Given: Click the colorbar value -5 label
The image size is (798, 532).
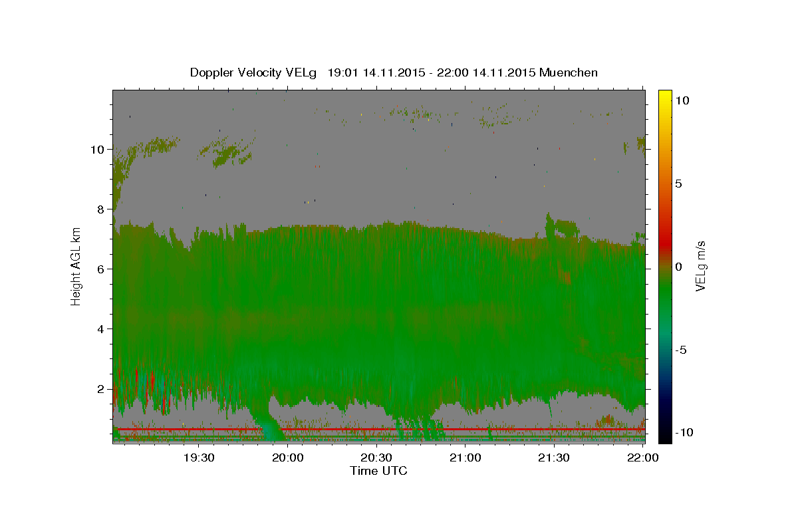Looking at the screenshot, I should (x=681, y=350).
